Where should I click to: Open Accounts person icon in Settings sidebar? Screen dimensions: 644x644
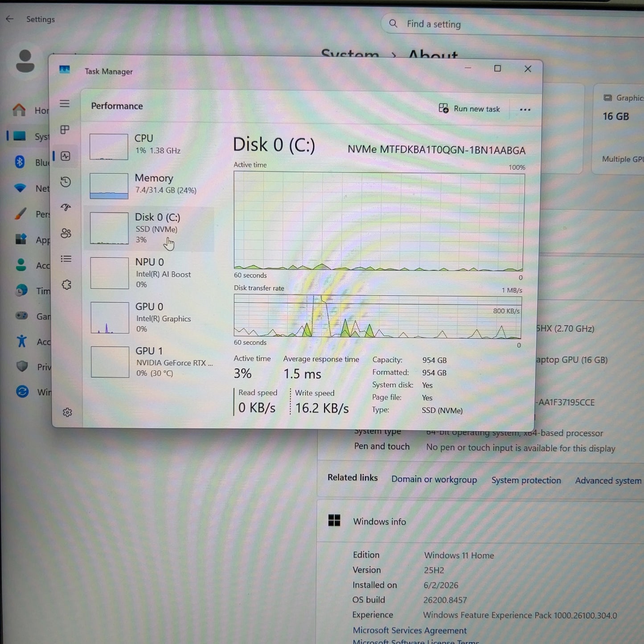(x=21, y=265)
